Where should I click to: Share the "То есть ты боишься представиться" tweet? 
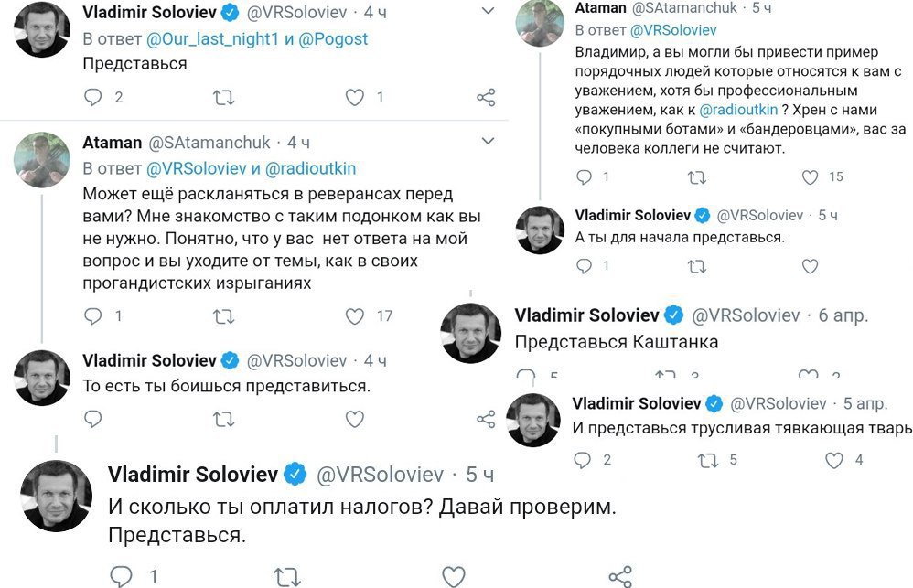tap(486, 419)
